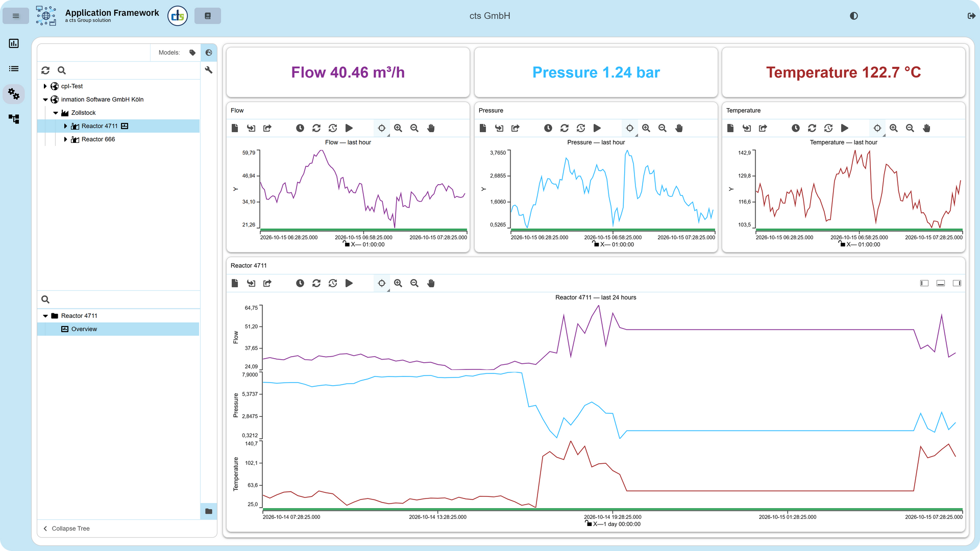
Task: Refresh the model tree
Action: 45,70
